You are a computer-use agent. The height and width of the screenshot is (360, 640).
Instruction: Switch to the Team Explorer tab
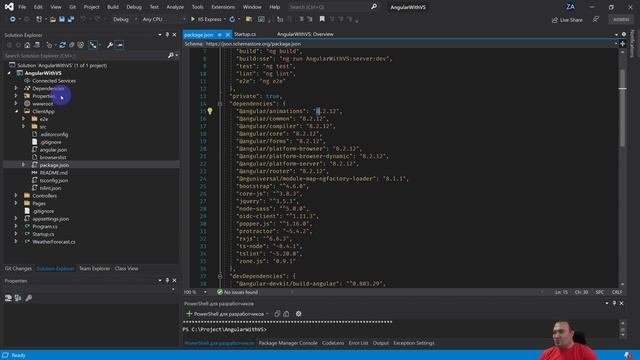(95, 269)
